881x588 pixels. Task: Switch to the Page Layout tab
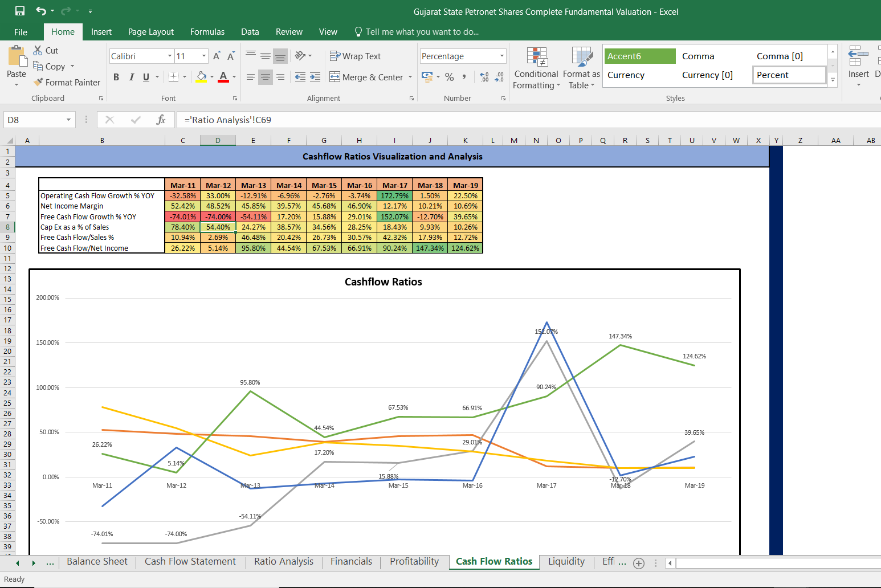pyautogui.click(x=151, y=32)
